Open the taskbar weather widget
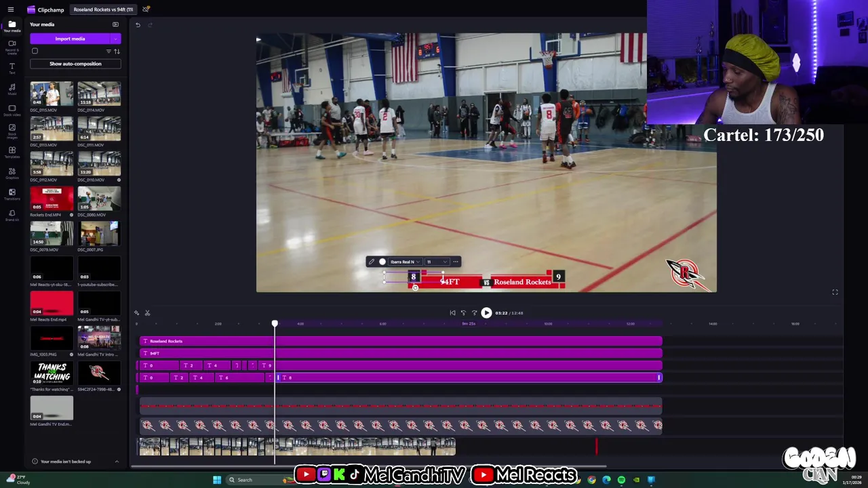This screenshot has width=868, height=488. [19, 480]
